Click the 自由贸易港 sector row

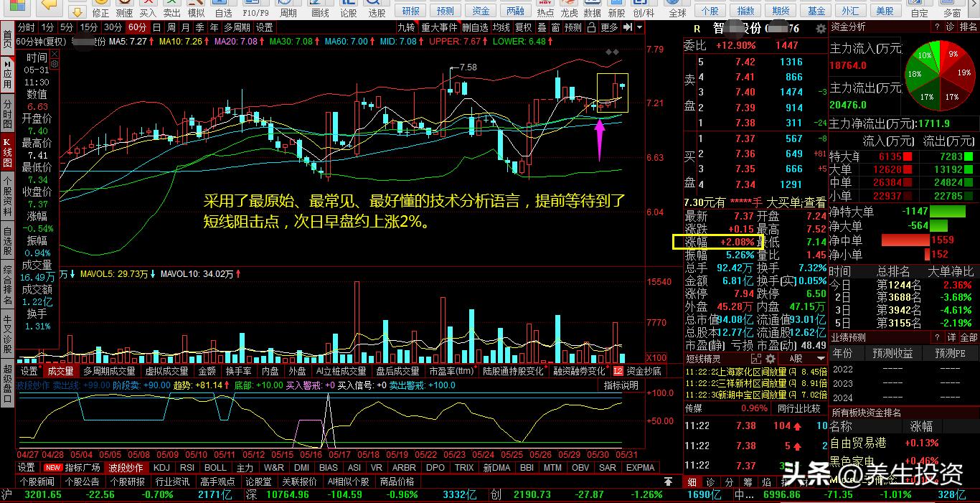point(903,443)
